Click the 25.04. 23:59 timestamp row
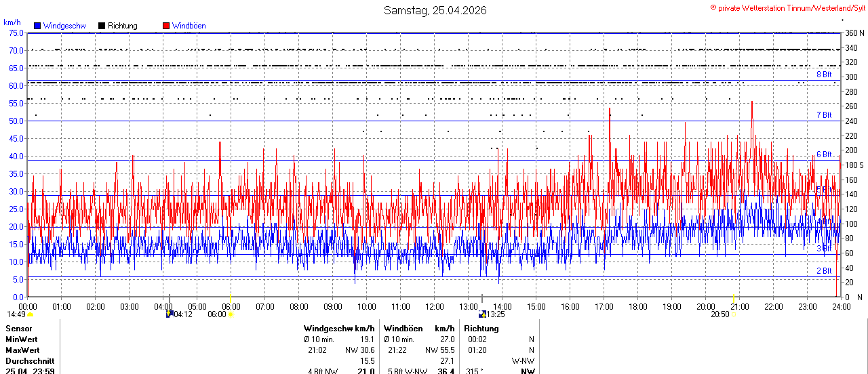 30,371
